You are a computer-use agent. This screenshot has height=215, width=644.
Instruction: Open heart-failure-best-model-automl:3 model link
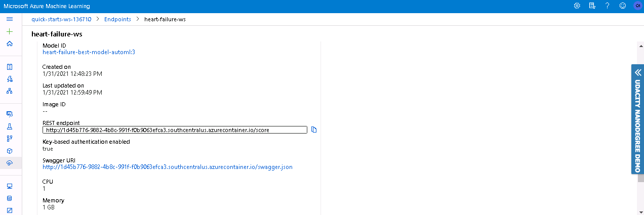89,52
